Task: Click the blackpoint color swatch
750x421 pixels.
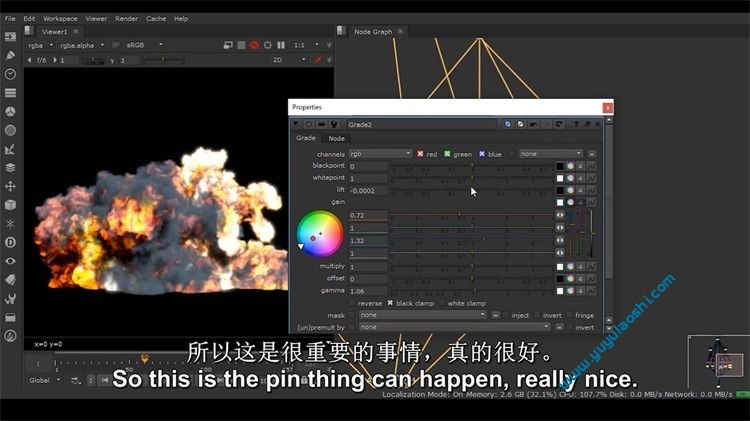Action: click(560, 166)
